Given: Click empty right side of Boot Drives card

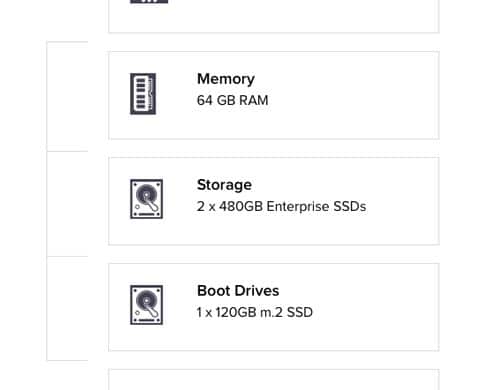Looking at the screenshot, I should (x=377, y=307).
